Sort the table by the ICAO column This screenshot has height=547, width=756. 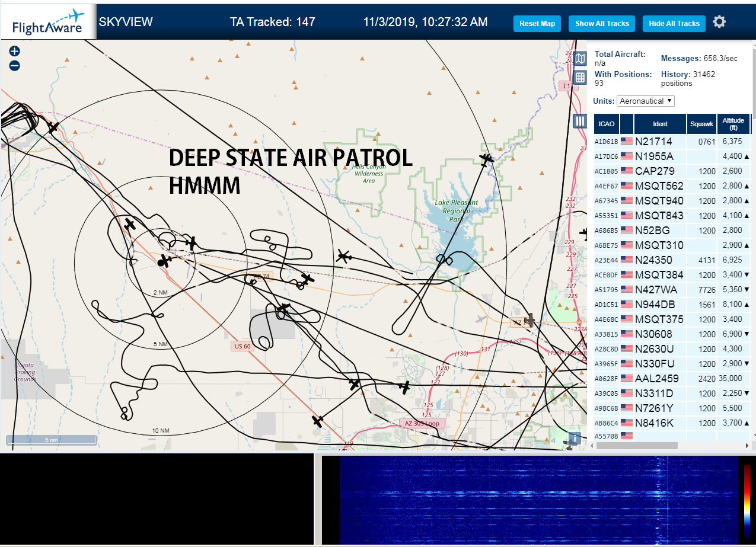(x=607, y=124)
